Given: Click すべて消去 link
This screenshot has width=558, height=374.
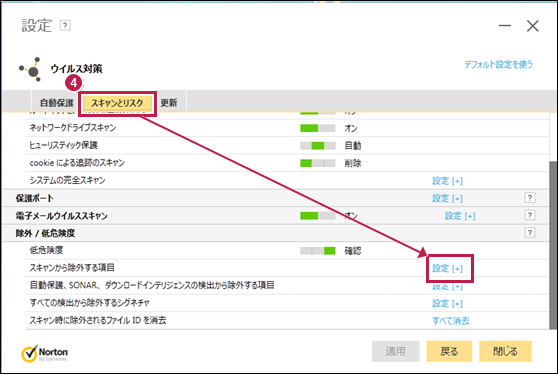Looking at the screenshot, I should coord(451,321).
